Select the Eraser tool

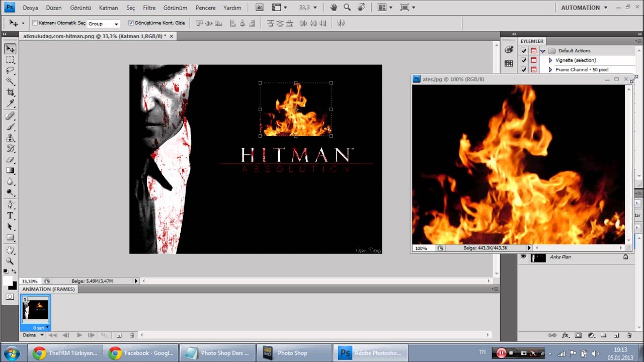pos(10,159)
